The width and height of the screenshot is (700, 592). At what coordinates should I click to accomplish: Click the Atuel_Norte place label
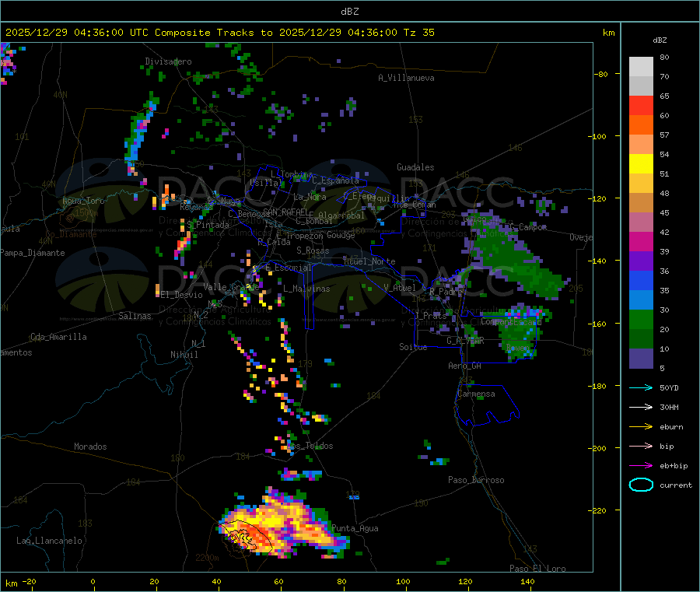pos(369,261)
